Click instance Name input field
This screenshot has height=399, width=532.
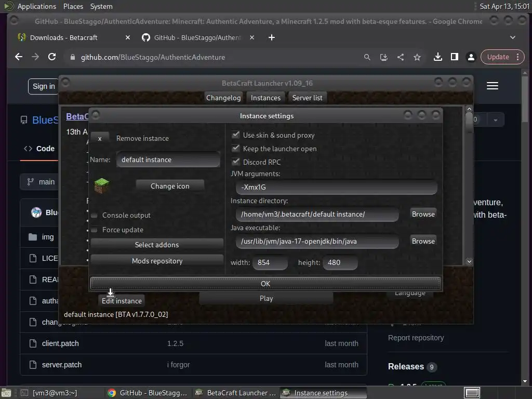point(168,159)
